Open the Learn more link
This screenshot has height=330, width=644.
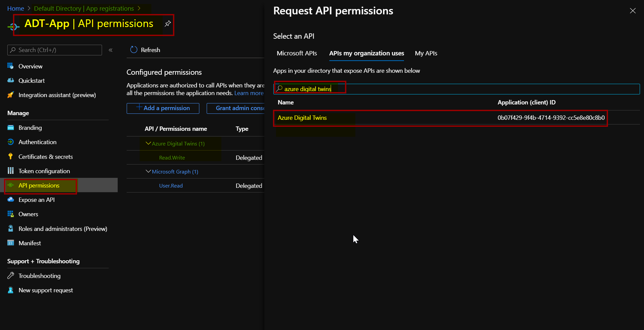(x=249, y=93)
